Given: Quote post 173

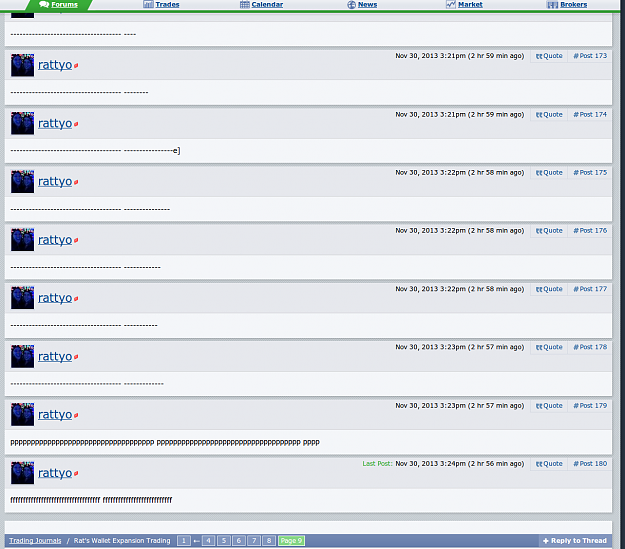Looking at the screenshot, I should pos(549,56).
